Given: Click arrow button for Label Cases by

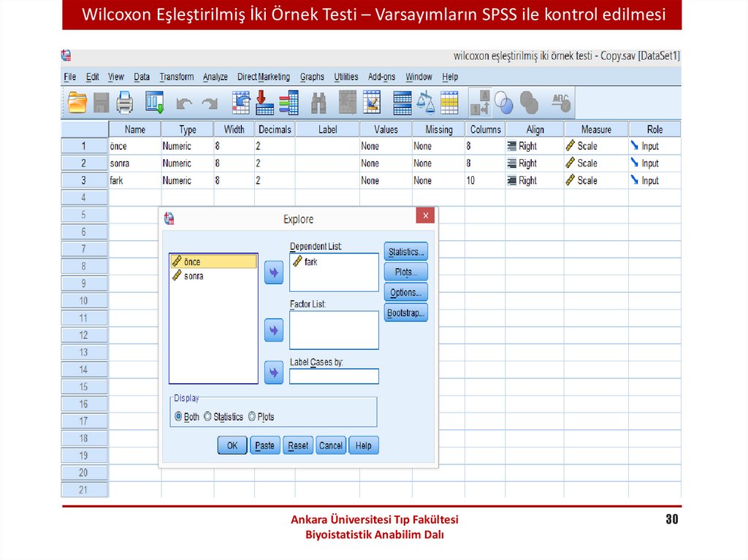Looking at the screenshot, I should pos(273,373).
